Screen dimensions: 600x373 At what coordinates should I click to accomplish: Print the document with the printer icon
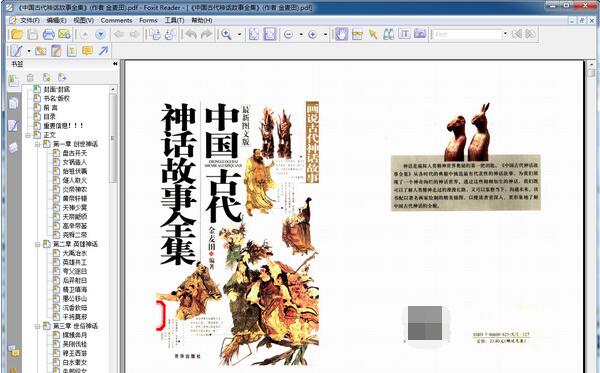pyautogui.click(x=49, y=34)
